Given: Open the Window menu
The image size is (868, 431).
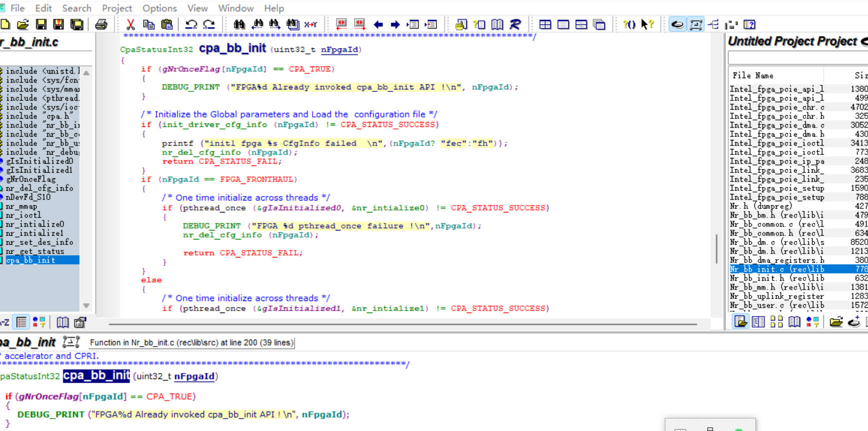Looking at the screenshot, I should tap(236, 8).
